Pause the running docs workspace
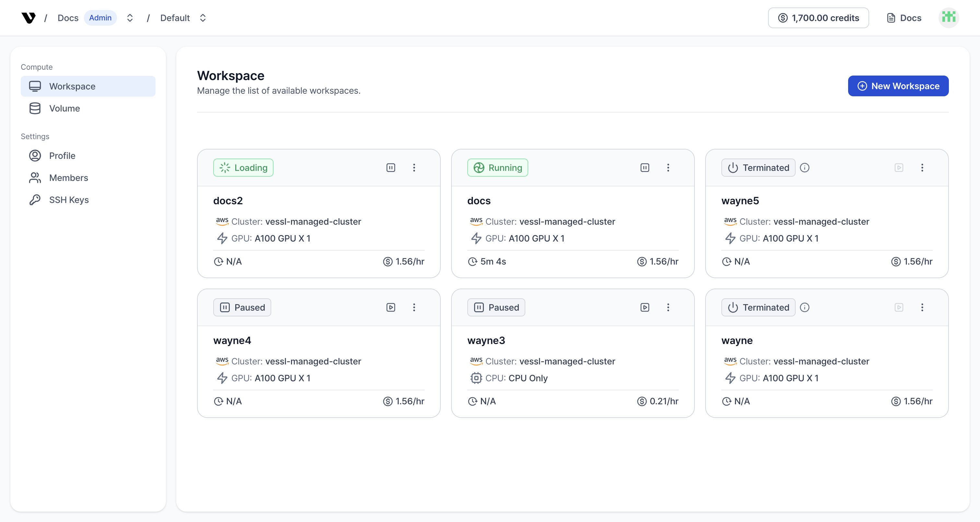This screenshot has width=980, height=522. 645,168
